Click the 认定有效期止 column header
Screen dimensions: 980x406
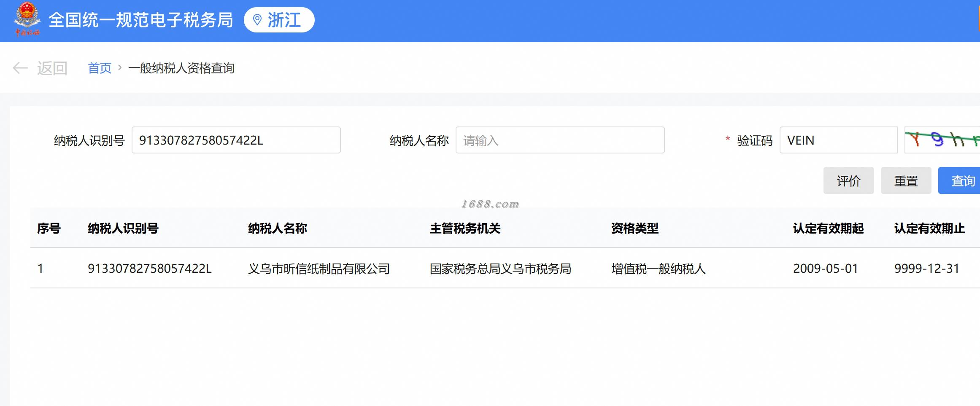pos(930,228)
